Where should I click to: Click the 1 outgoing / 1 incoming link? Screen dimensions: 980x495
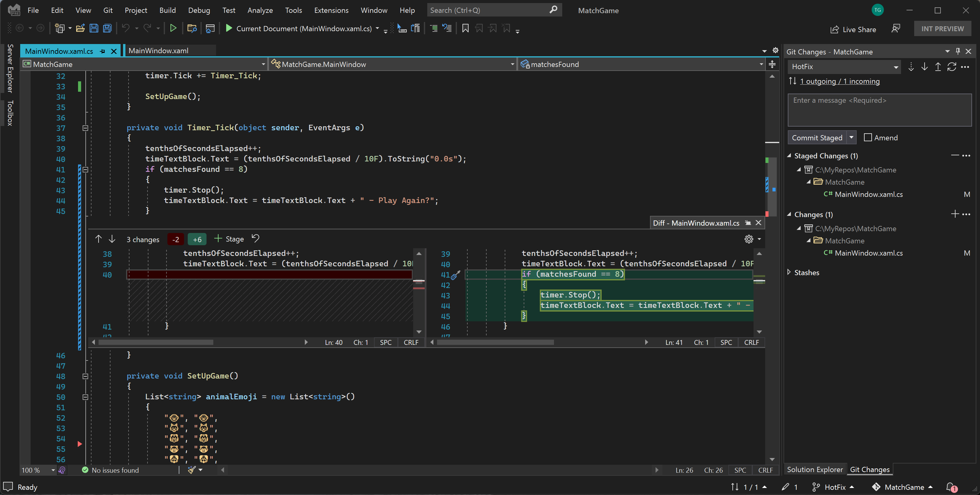(840, 81)
